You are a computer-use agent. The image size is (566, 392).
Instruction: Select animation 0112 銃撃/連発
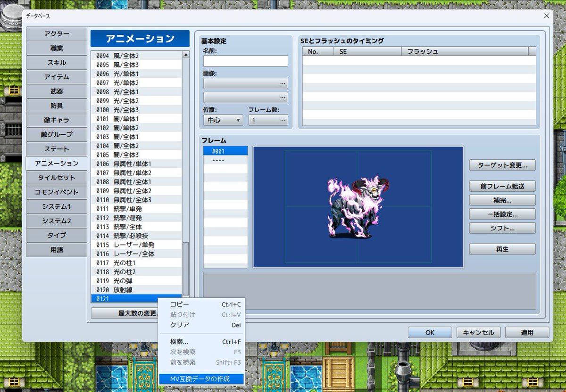(x=136, y=218)
